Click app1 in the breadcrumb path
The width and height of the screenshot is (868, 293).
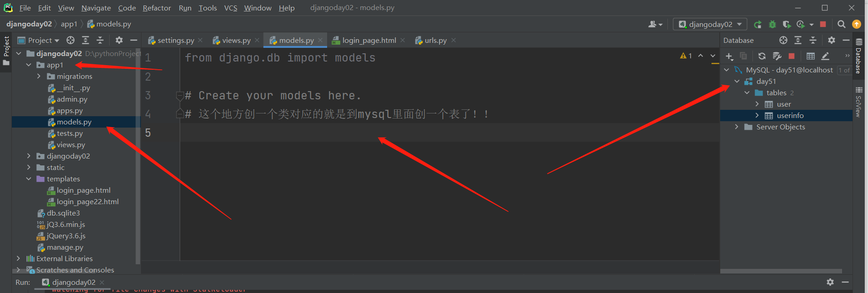point(69,24)
